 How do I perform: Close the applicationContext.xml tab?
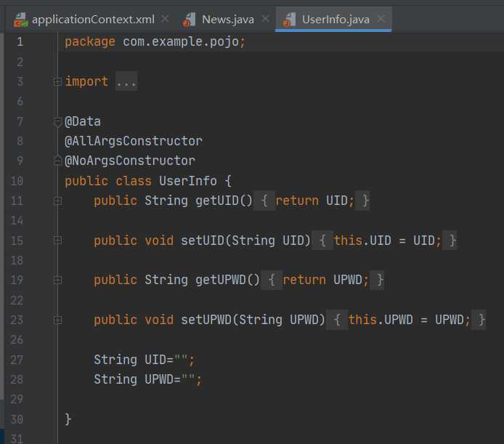point(165,19)
